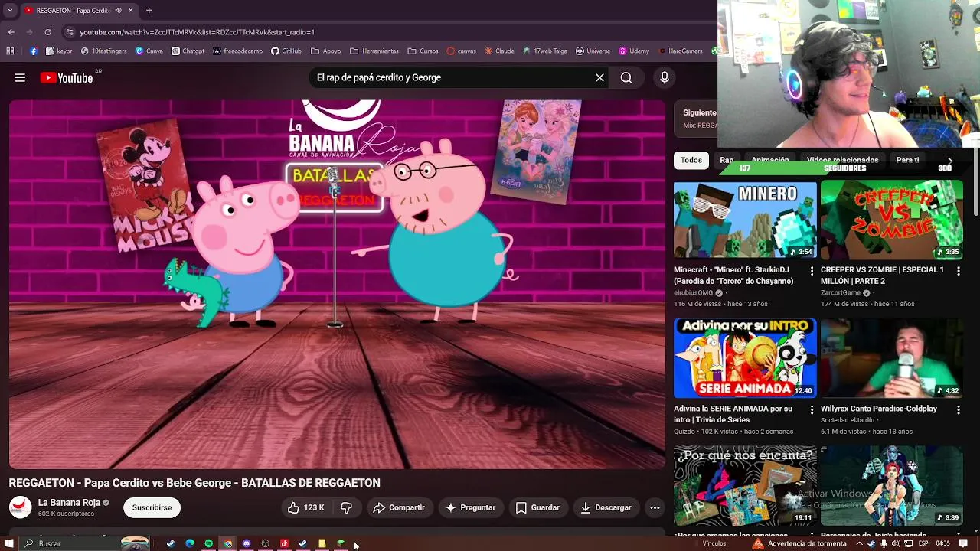Click the browser address bar URL
The width and height of the screenshot is (980, 551).
(197, 32)
